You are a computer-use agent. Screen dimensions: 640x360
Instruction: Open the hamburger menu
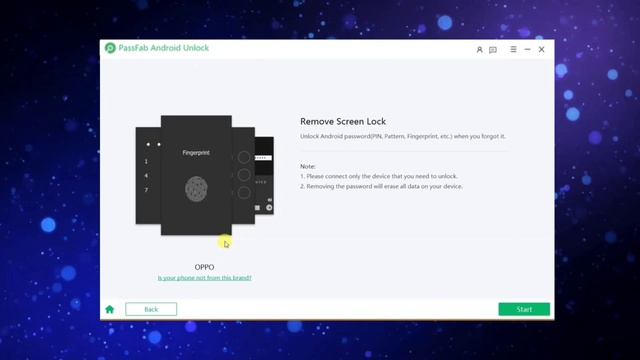pos(513,49)
